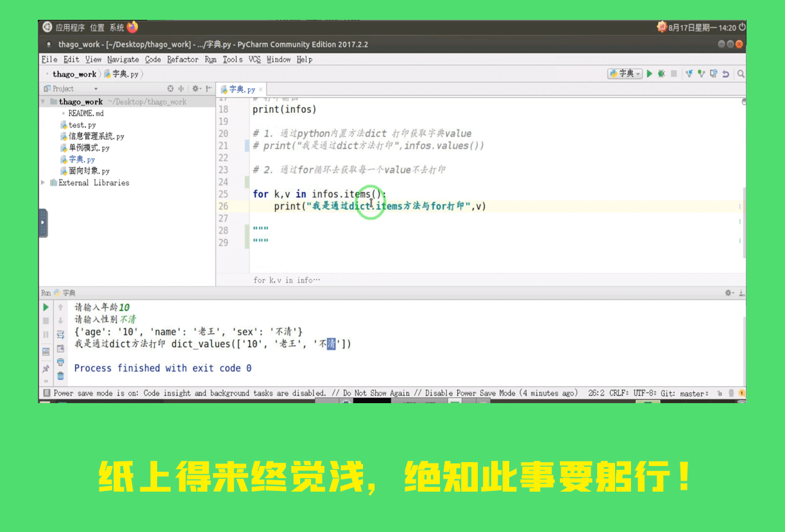Open the Edit menu
This screenshot has width=785, height=532.
pyautogui.click(x=72, y=60)
